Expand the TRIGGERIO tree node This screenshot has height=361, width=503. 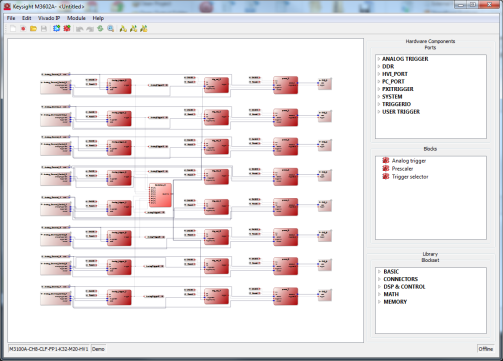coord(379,104)
